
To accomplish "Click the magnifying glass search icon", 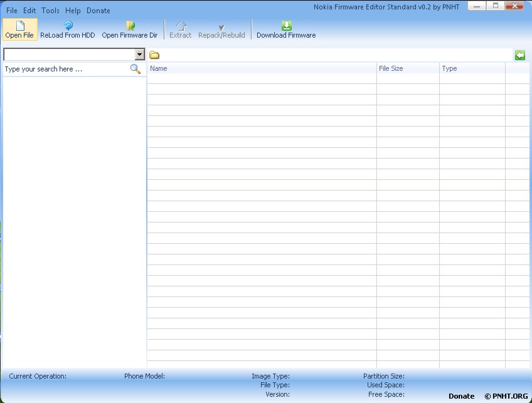I will click(x=136, y=69).
